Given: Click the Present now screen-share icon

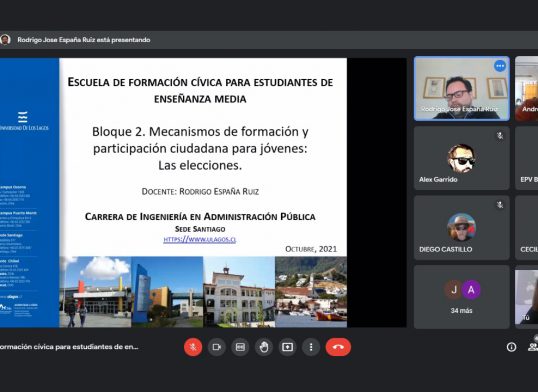Looking at the screenshot, I should tap(288, 347).
